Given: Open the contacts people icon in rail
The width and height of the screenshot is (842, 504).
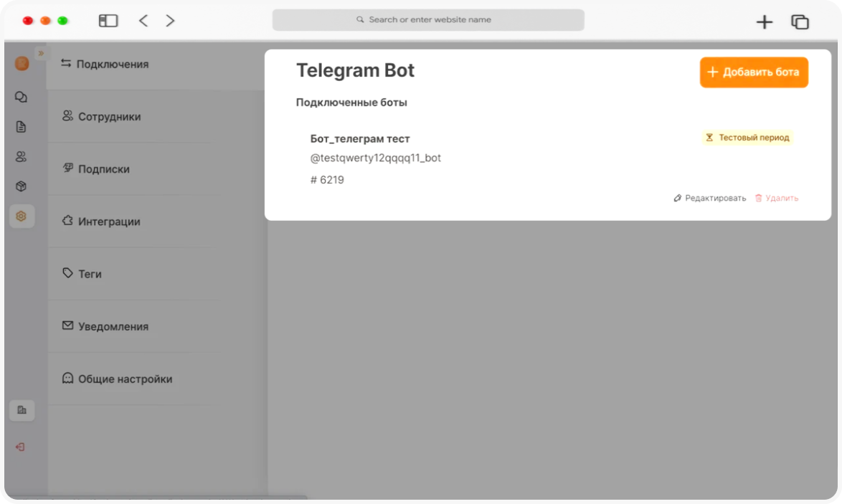Looking at the screenshot, I should click(21, 157).
